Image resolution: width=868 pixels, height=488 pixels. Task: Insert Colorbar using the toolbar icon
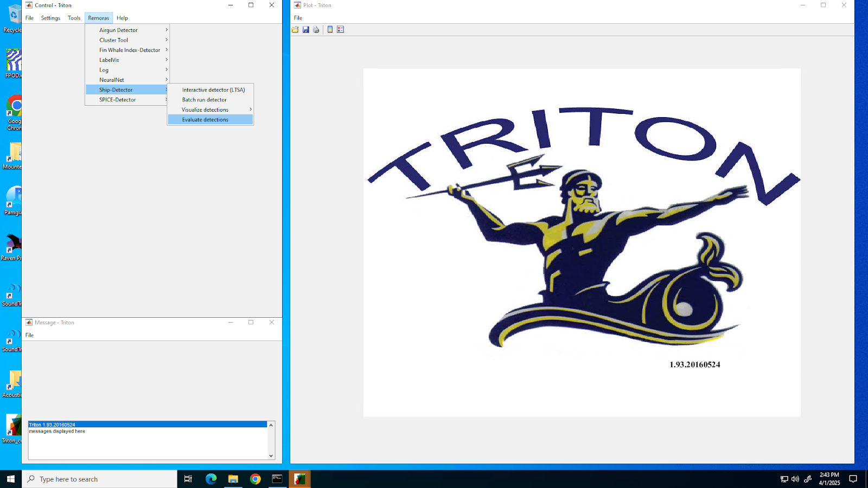click(x=330, y=30)
